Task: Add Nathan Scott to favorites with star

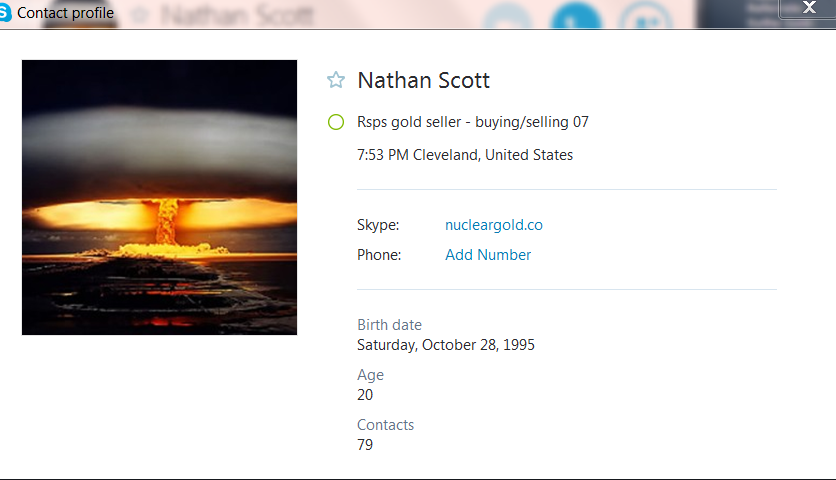Action: click(x=336, y=80)
